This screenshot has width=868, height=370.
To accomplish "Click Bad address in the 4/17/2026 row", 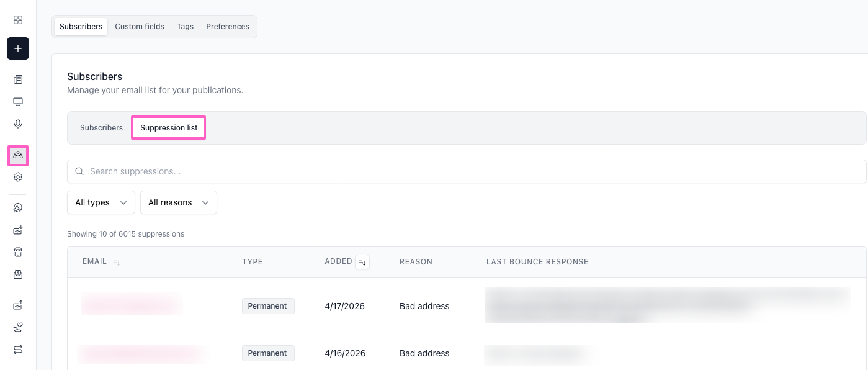I will pyautogui.click(x=424, y=306).
